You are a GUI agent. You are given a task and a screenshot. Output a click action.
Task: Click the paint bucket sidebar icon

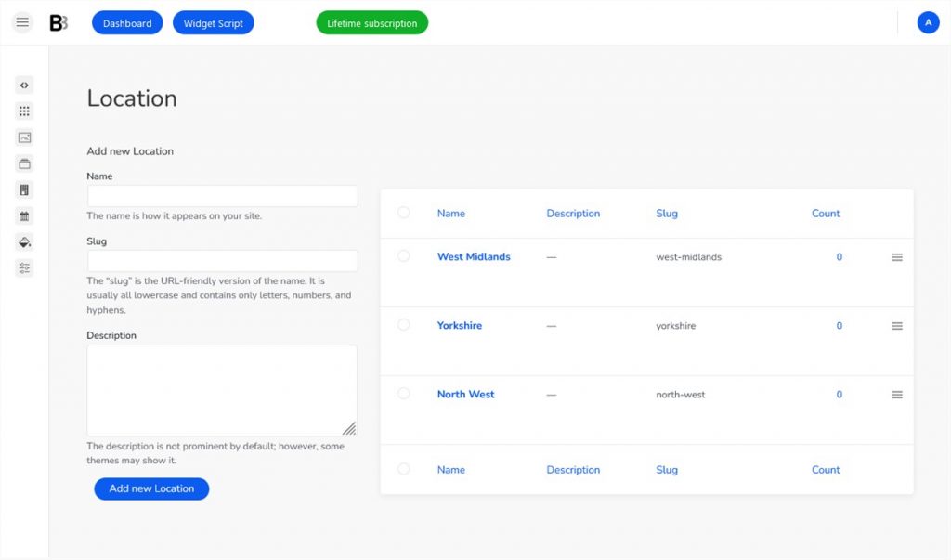click(x=23, y=241)
